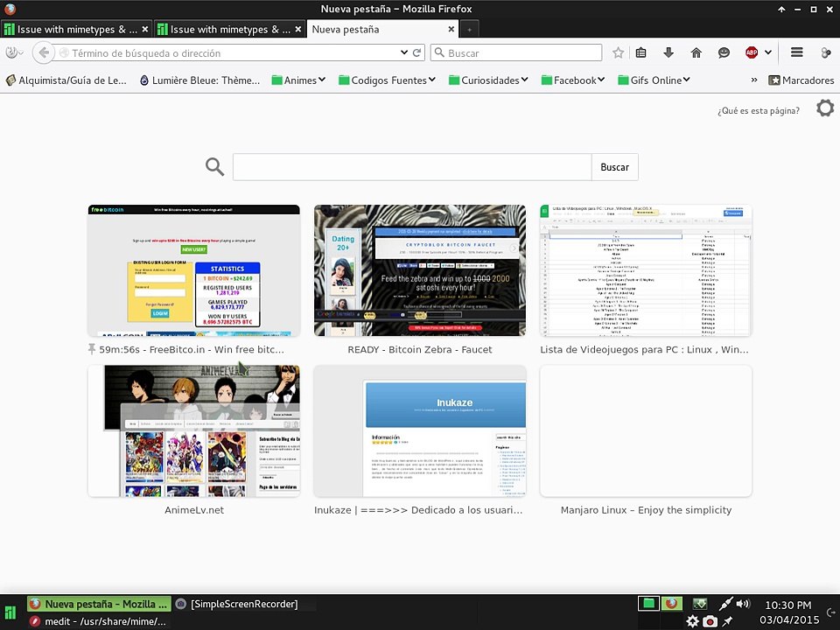Click the toolbar Buscar search field
The height and width of the screenshot is (630, 840).
(x=516, y=52)
